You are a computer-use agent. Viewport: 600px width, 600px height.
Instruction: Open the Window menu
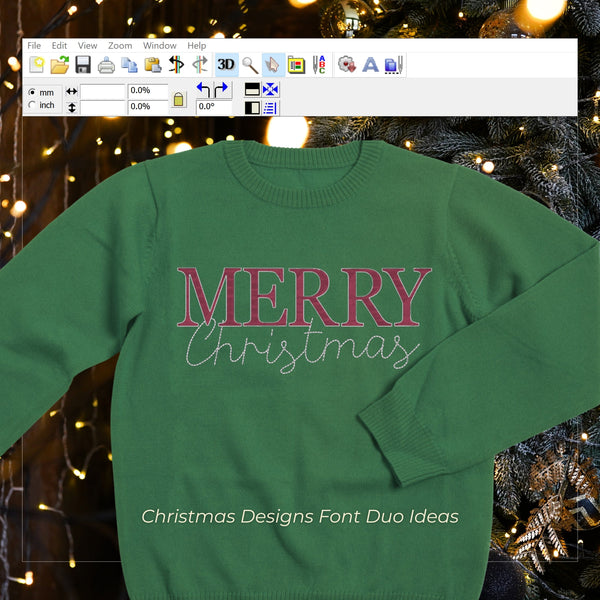(160, 46)
